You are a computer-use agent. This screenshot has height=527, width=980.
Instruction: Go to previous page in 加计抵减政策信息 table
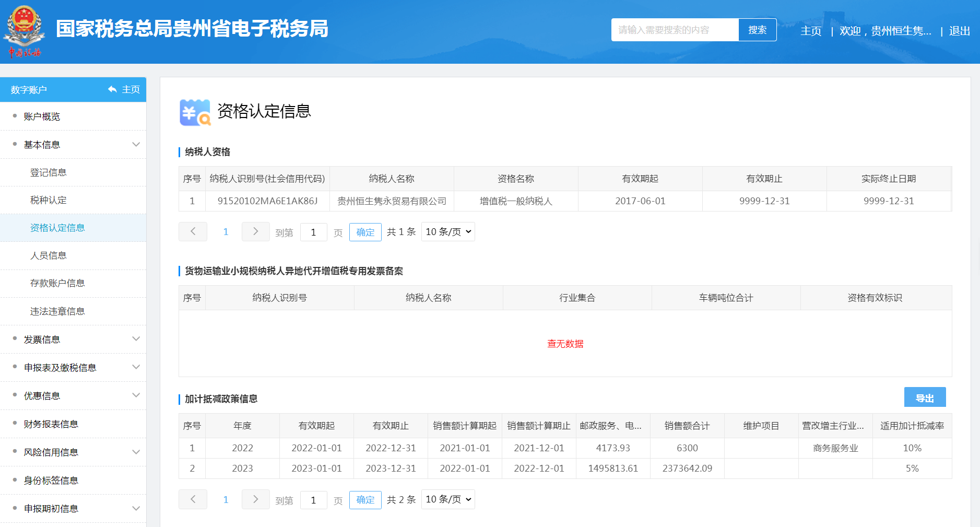click(x=193, y=500)
